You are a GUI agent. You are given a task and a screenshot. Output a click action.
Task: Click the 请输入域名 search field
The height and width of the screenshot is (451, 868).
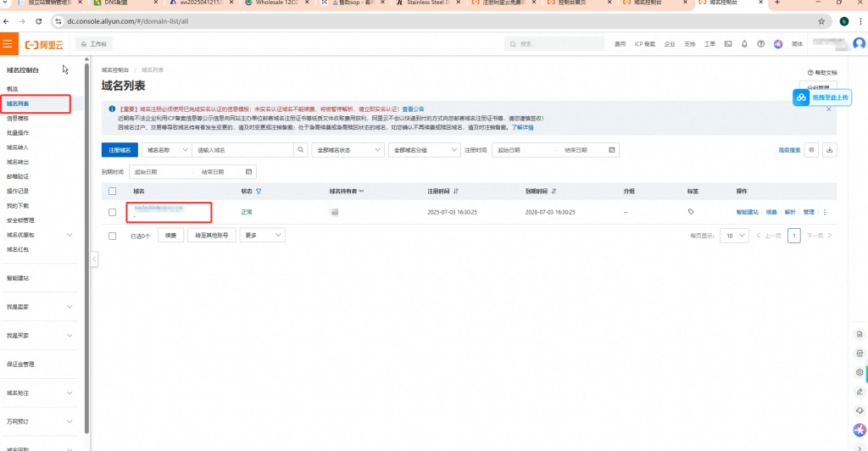click(x=242, y=150)
